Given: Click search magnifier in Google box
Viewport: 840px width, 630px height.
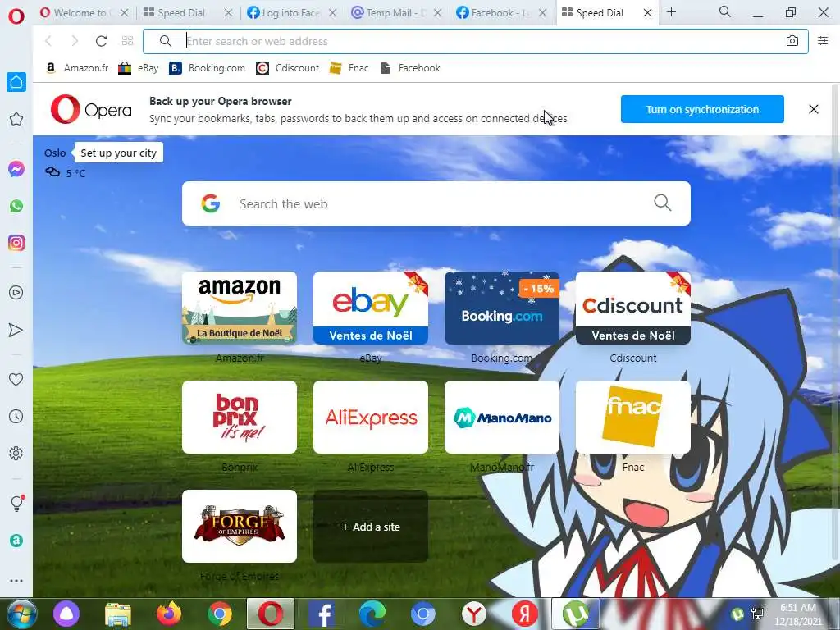Looking at the screenshot, I should pyautogui.click(x=663, y=203).
